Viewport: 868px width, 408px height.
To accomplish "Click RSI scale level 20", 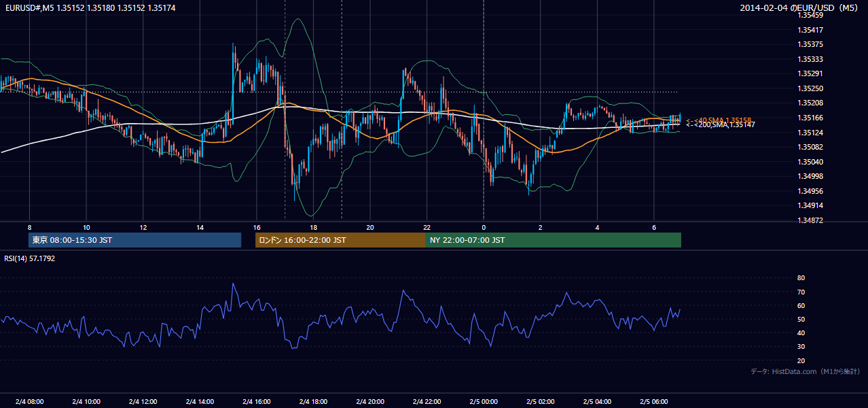I will tap(801, 360).
